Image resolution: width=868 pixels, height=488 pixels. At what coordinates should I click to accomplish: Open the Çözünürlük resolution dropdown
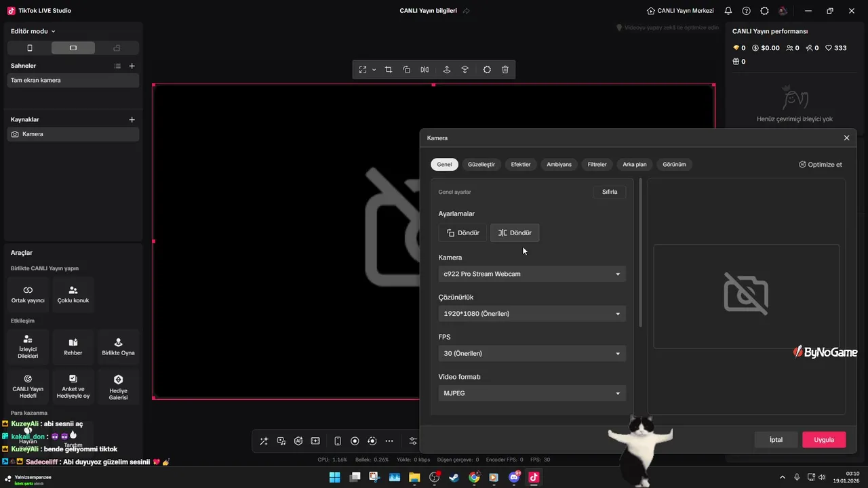click(532, 314)
